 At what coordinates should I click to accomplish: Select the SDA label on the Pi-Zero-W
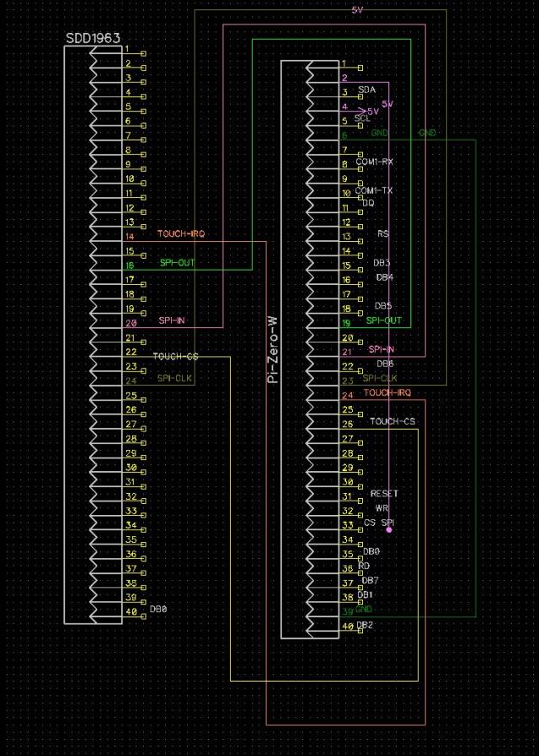(366, 89)
